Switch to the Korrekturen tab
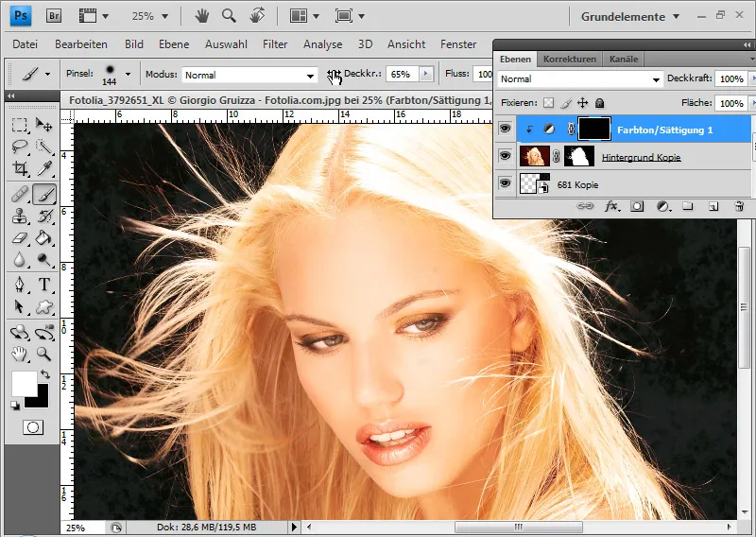Viewport: 756px width, 537px height. 570,59
